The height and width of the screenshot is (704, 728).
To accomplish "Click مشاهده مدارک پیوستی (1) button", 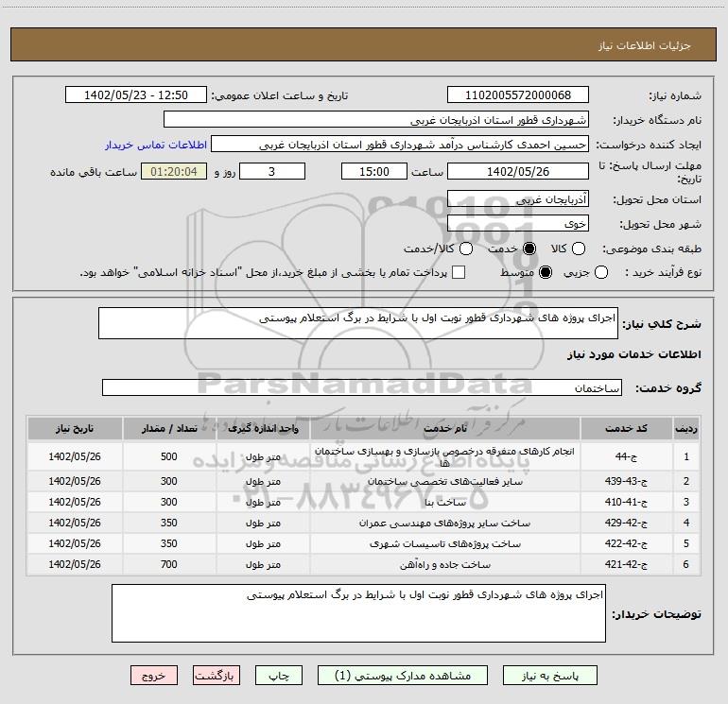I will pyautogui.click(x=403, y=676).
